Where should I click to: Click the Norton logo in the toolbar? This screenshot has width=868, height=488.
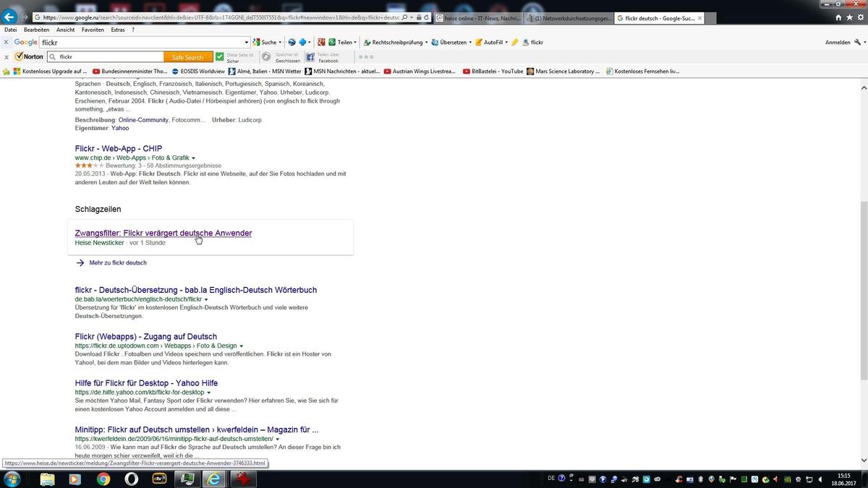tap(29, 56)
